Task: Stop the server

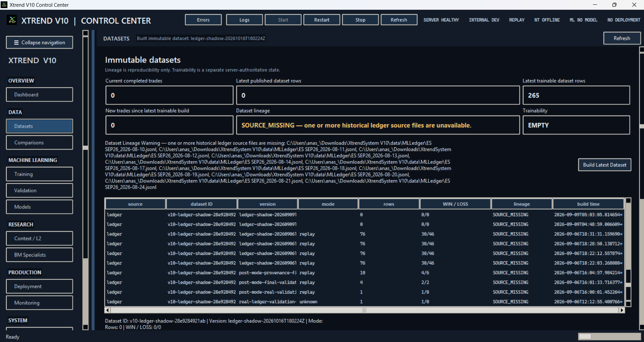Action: pos(360,20)
